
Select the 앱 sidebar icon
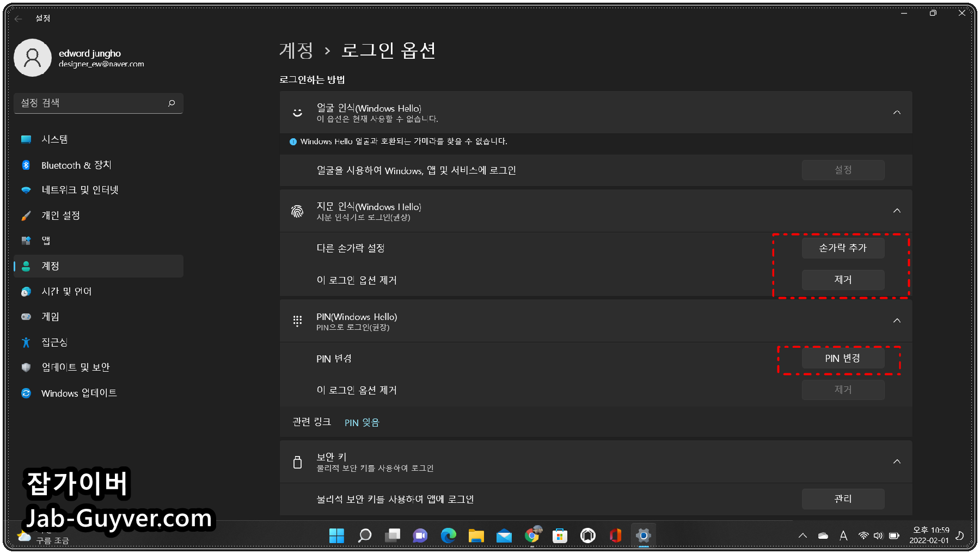point(26,241)
